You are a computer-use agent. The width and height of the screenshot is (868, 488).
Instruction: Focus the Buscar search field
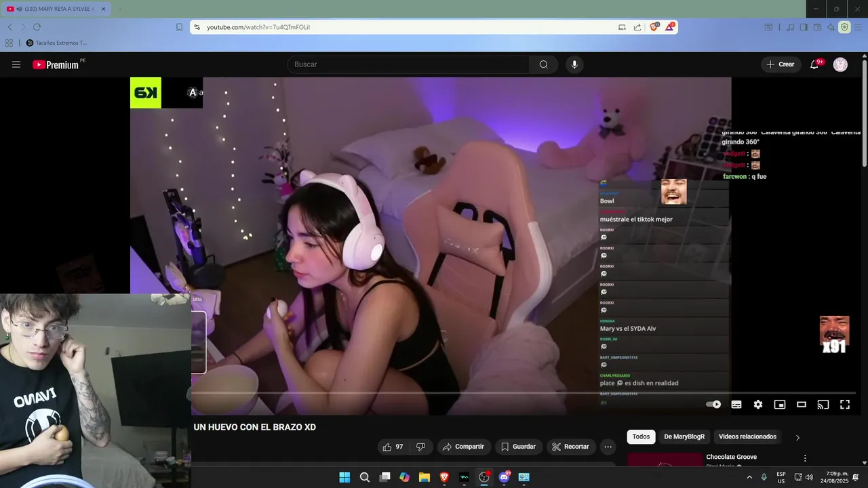click(408, 64)
